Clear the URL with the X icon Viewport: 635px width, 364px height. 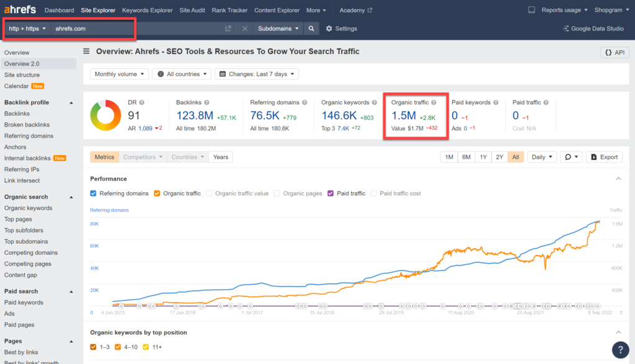[244, 29]
